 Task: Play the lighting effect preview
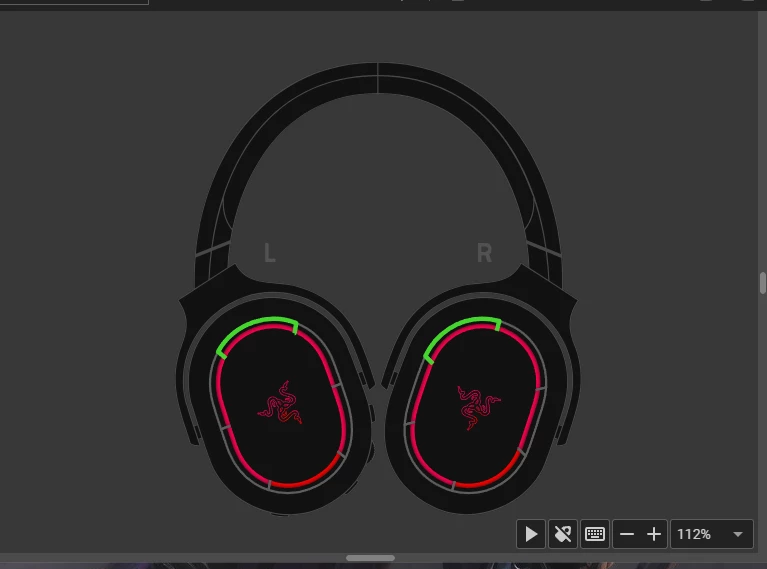click(x=531, y=534)
